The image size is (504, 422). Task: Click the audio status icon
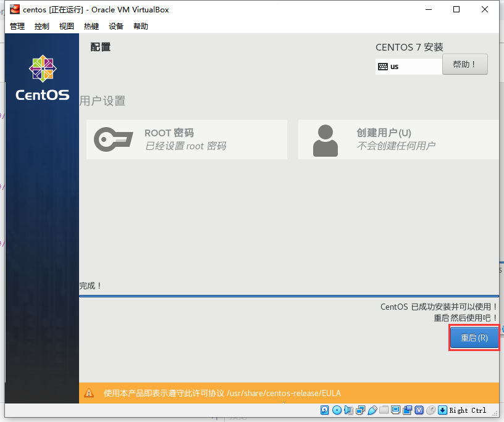pyautogui.click(x=348, y=410)
